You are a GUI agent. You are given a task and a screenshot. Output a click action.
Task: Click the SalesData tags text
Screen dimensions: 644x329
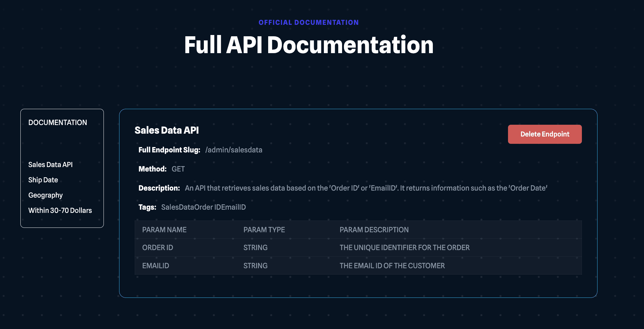(203, 207)
